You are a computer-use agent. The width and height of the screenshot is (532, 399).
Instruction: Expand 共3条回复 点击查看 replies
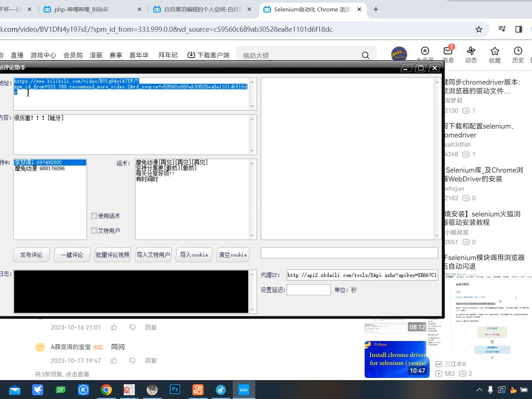tap(62, 374)
